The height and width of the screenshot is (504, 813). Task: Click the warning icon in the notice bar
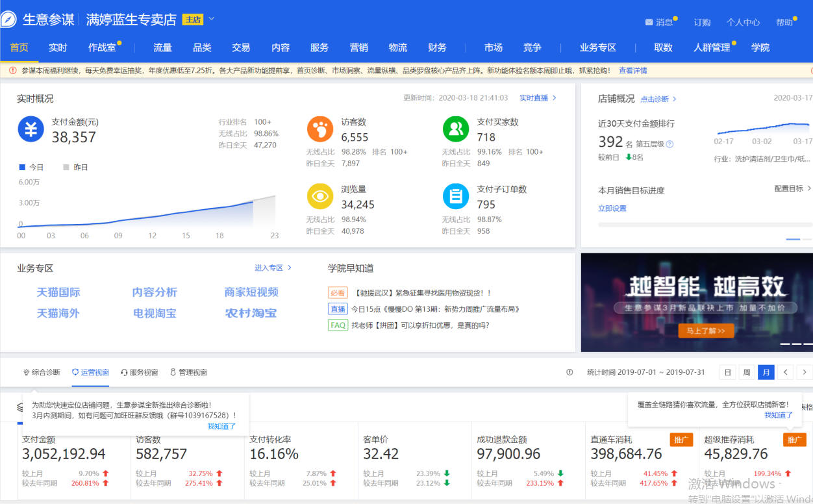[x=12, y=70]
